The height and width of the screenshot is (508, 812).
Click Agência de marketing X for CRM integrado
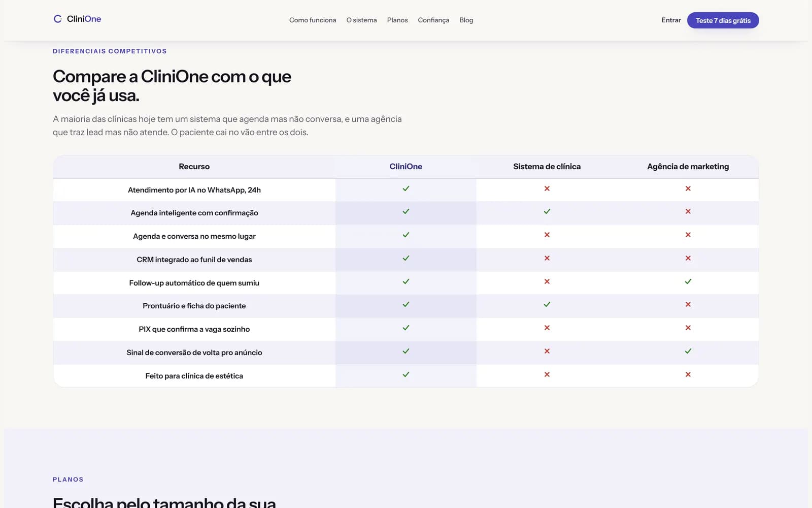(x=688, y=258)
